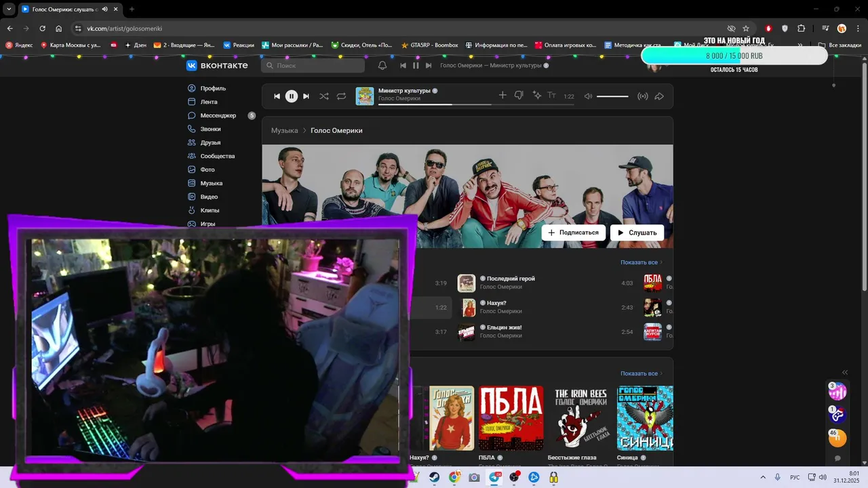This screenshot has height=488, width=868.
Task: Skip back in header mini player
Action: (x=403, y=66)
